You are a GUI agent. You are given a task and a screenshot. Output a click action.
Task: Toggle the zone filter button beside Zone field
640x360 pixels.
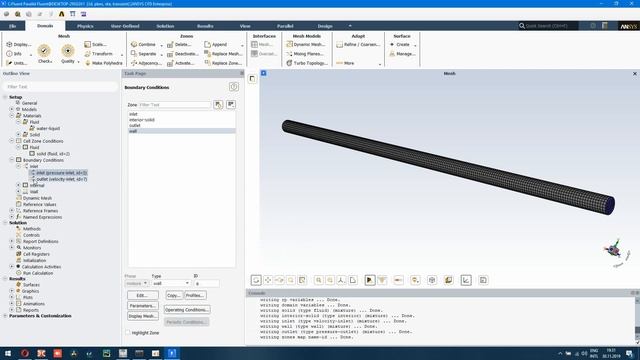coord(218,105)
